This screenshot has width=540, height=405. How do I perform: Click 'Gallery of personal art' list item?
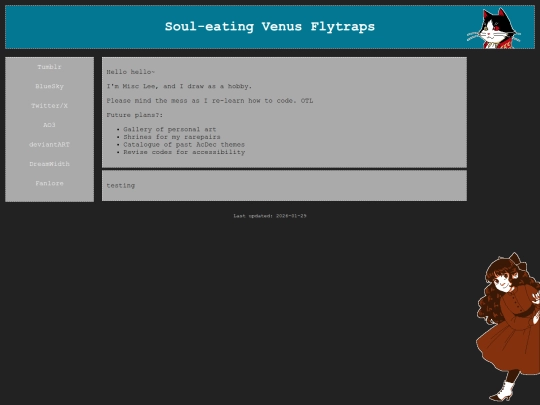pos(170,129)
